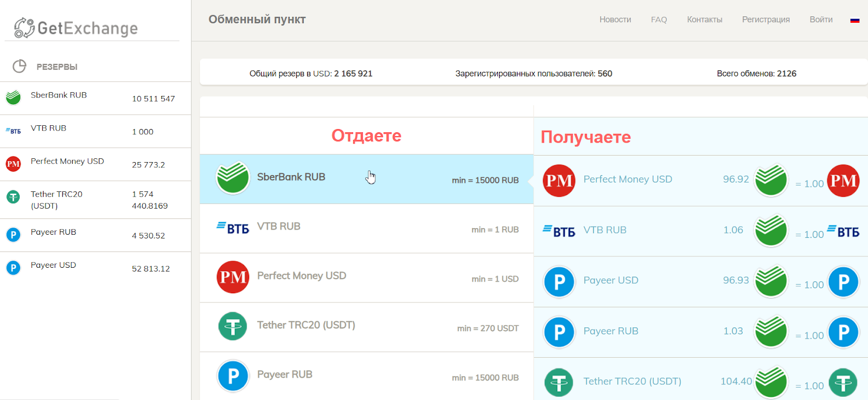Screen dimensions: 868x400
Task: Click the Payeer RUB icon in the Отдаете column
Action: tap(233, 376)
